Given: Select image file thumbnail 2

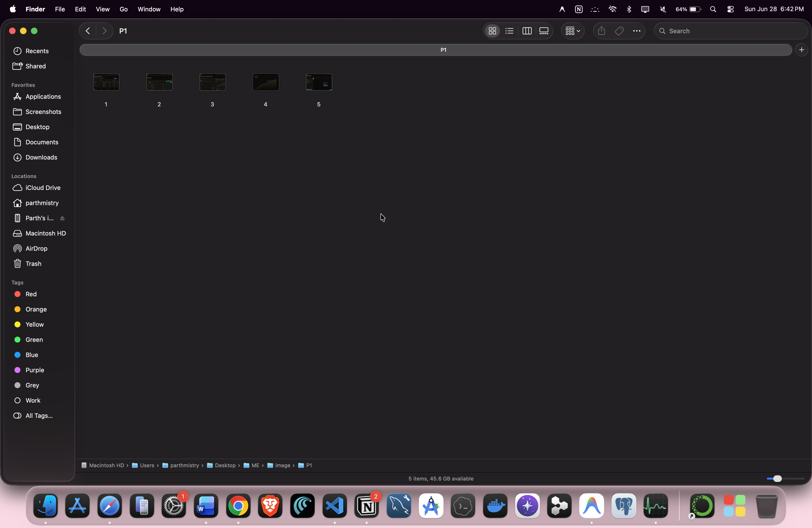Looking at the screenshot, I should pyautogui.click(x=159, y=82).
